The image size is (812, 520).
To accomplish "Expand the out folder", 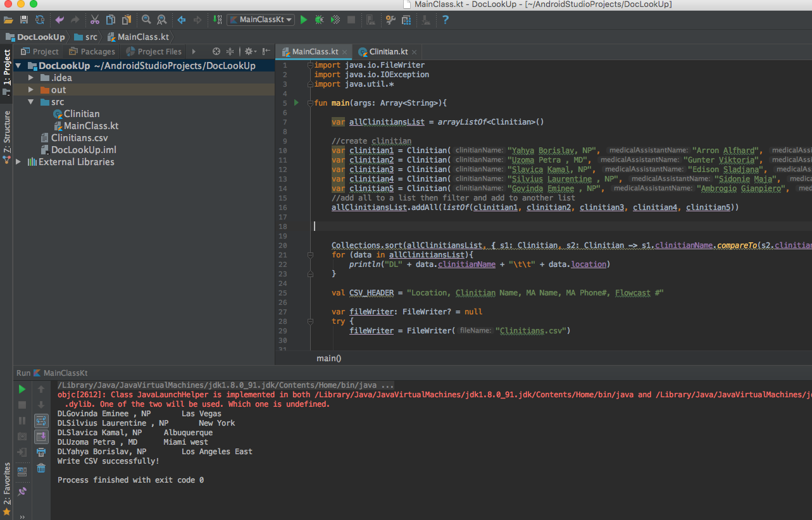I will [30, 90].
